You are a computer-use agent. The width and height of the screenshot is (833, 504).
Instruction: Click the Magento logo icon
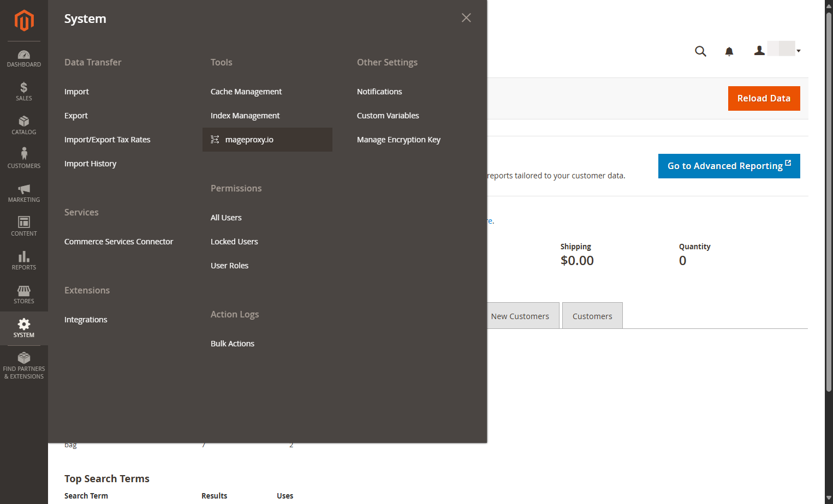coord(24,21)
